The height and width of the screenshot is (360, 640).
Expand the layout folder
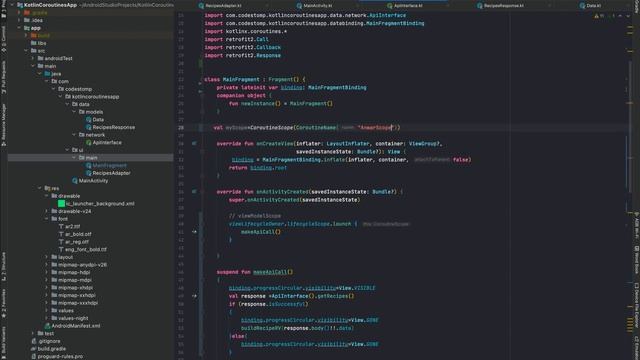click(x=47, y=257)
